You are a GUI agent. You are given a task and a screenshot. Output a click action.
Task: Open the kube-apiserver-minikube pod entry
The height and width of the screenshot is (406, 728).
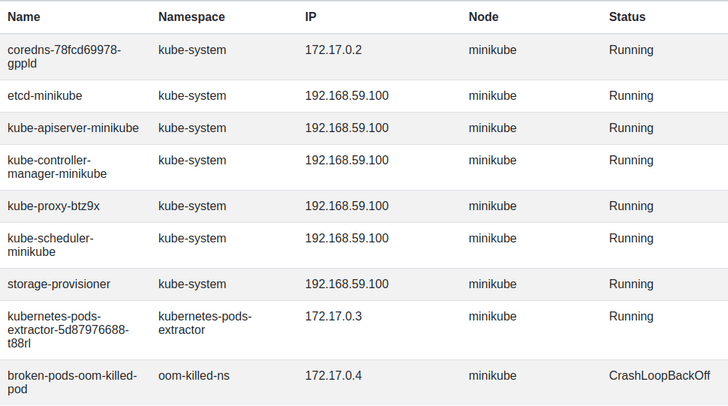[x=73, y=128]
